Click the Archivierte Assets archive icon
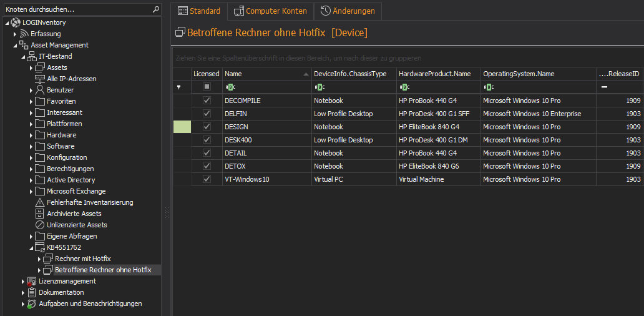 40,214
